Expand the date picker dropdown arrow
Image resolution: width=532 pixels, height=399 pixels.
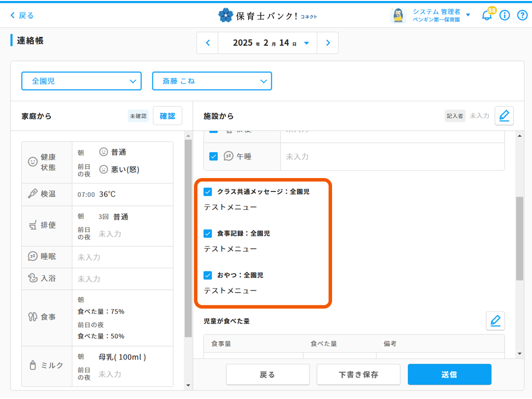tap(307, 43)
